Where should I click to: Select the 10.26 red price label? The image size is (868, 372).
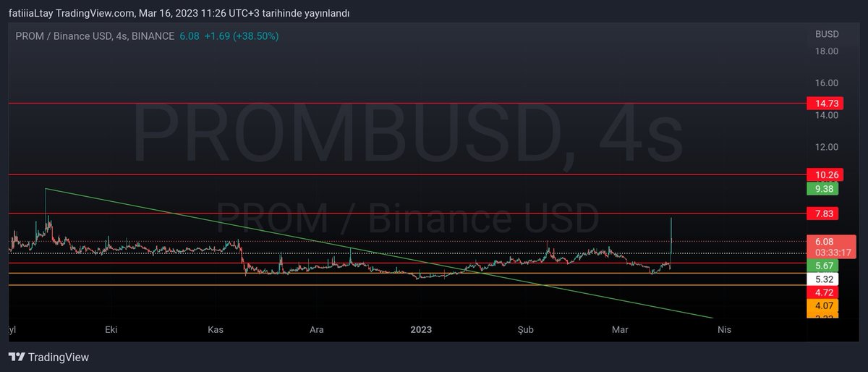coord(825,175)
